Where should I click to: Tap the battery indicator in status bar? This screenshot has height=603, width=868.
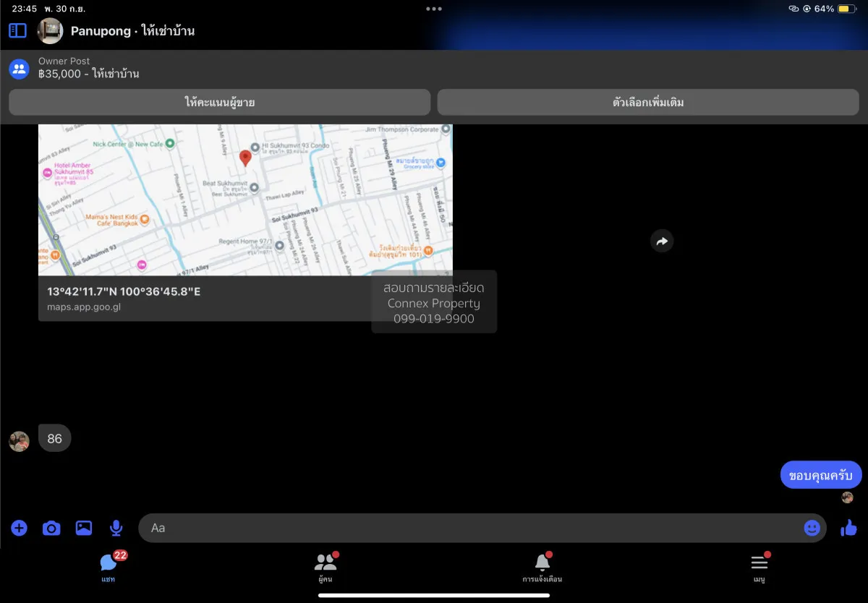tap(848, 9)
